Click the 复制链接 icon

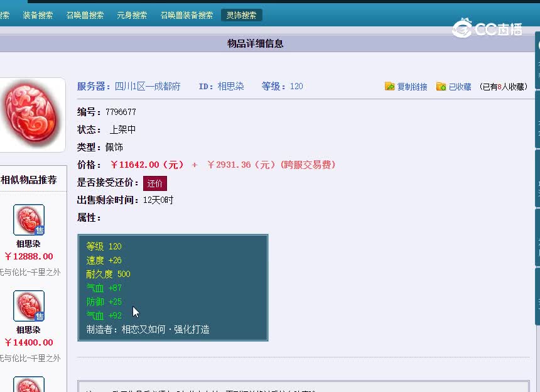[389, 86]
